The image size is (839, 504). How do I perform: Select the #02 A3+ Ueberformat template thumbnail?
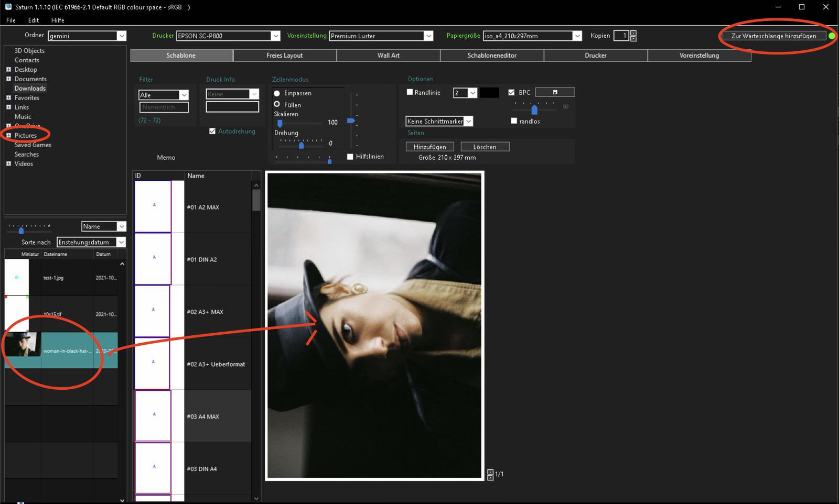click(x=153, y=364)
